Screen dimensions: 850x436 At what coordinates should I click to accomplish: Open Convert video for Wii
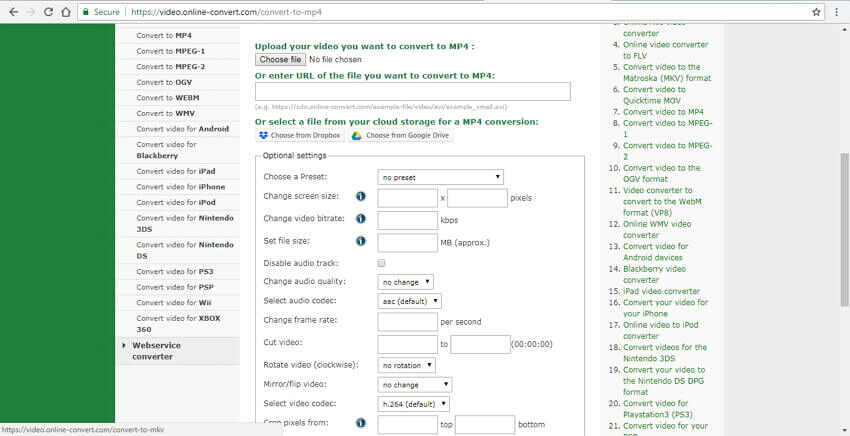tap(173, 303)
